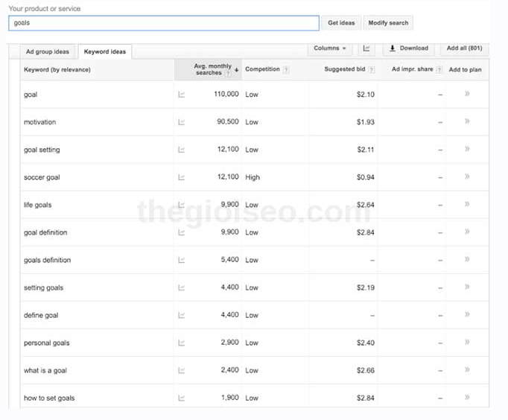Open trend chart icon for 'setting goals' row
508x420 pixels.
(x=182, y=287)
